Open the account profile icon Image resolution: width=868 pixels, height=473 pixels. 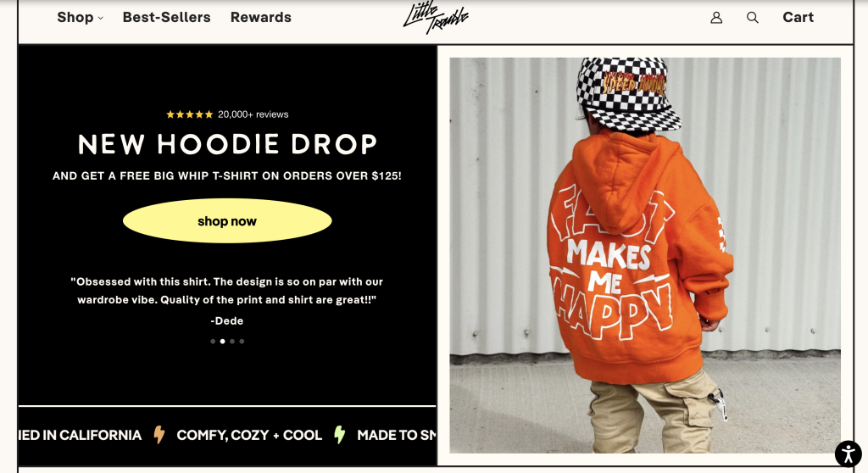click(716, 18)
